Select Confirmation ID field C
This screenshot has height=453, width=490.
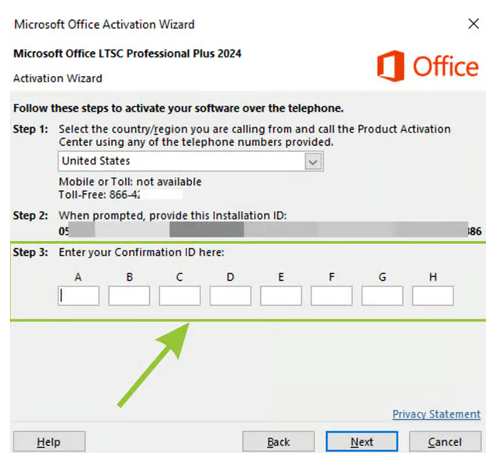180,296
